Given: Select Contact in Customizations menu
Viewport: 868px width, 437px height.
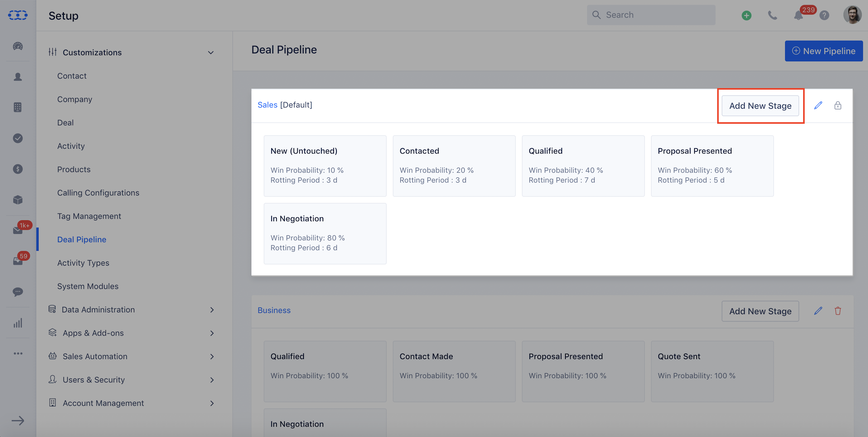Looking at the screenshot, I should [72, 76].
